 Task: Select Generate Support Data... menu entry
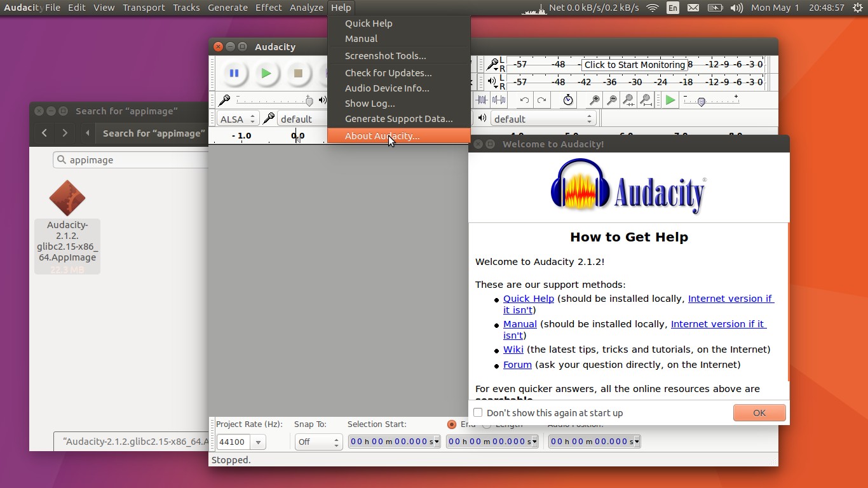[x=399, y=119]
